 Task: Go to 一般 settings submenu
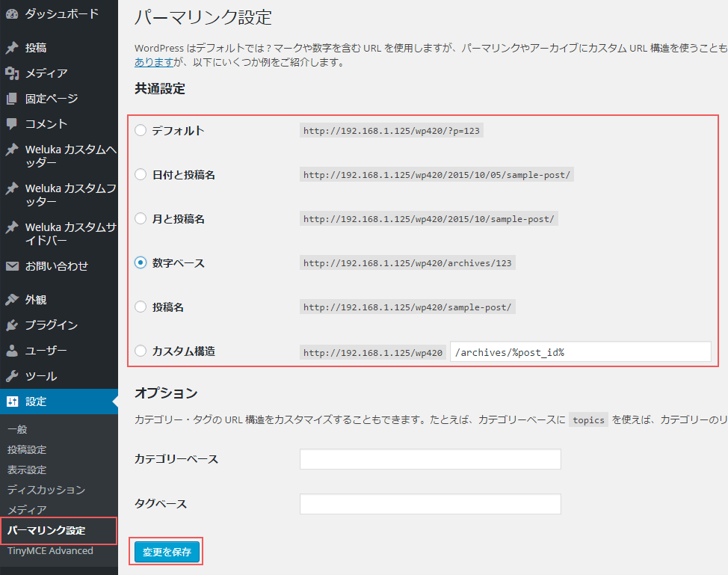pos(17,430)
